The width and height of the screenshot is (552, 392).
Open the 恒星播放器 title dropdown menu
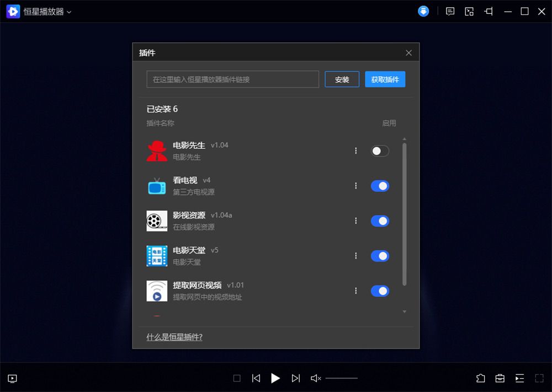click(x=47, y=12)
